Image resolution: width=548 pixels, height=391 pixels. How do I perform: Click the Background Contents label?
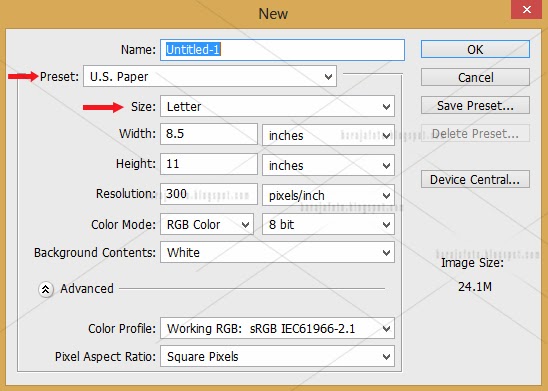tap(95, 253)
